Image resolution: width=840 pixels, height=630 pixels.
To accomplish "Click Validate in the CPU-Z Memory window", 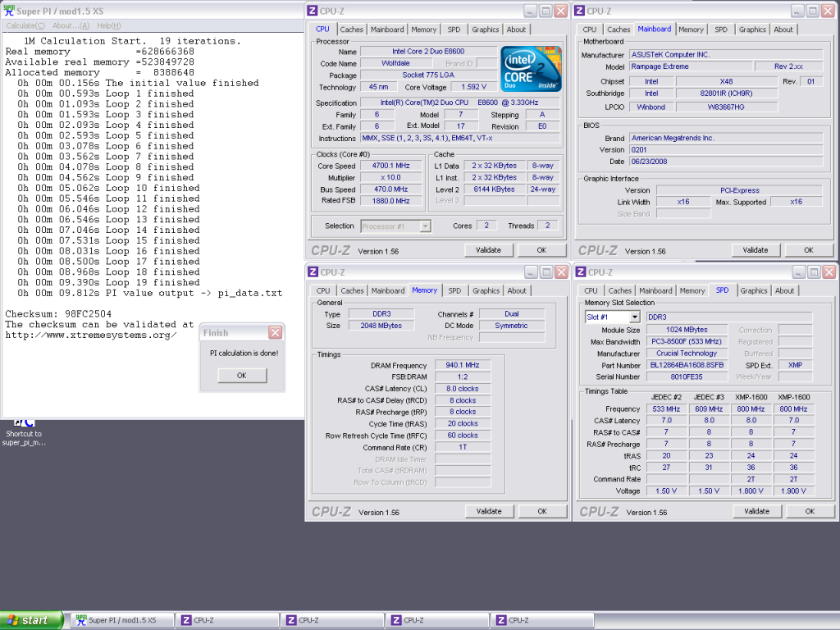I will [489, 511].
